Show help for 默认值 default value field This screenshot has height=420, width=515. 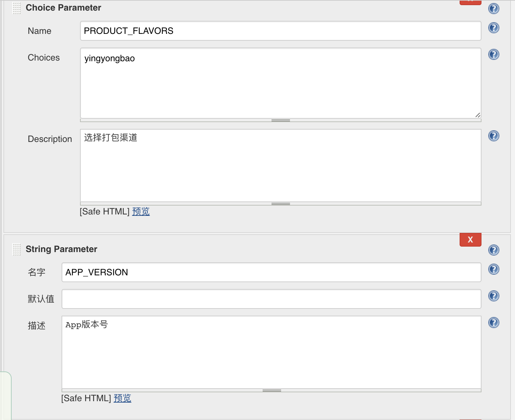click(493, 296)
